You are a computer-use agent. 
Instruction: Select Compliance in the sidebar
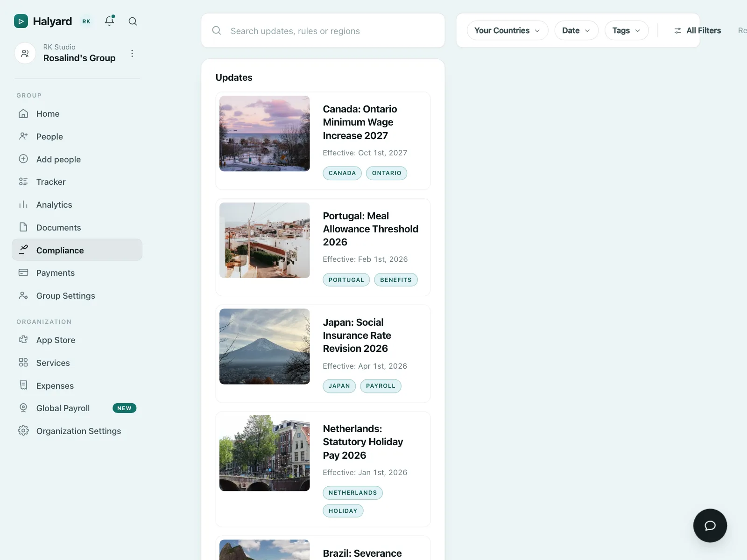click(77, 250)
